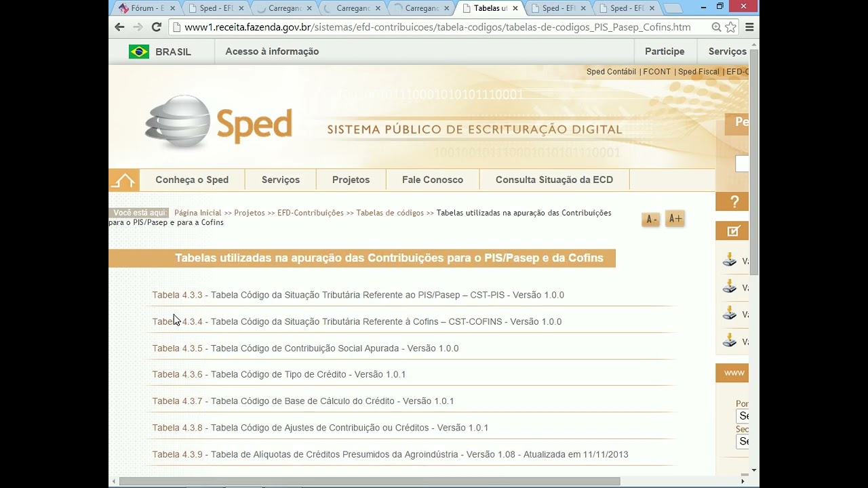The width and height of the screenshot is (868, 488).
Task: Click the horizontal scrollbar thumb
Action: tap(370, 481)
